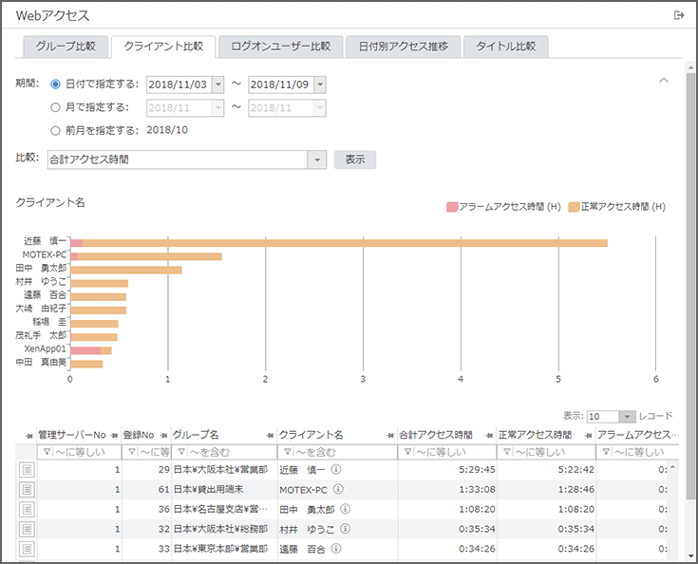Viewport: 698px width, 564px height.
Task: Open filter operator icon for 合計アクセス時間
Action: [x=407, y=452]
